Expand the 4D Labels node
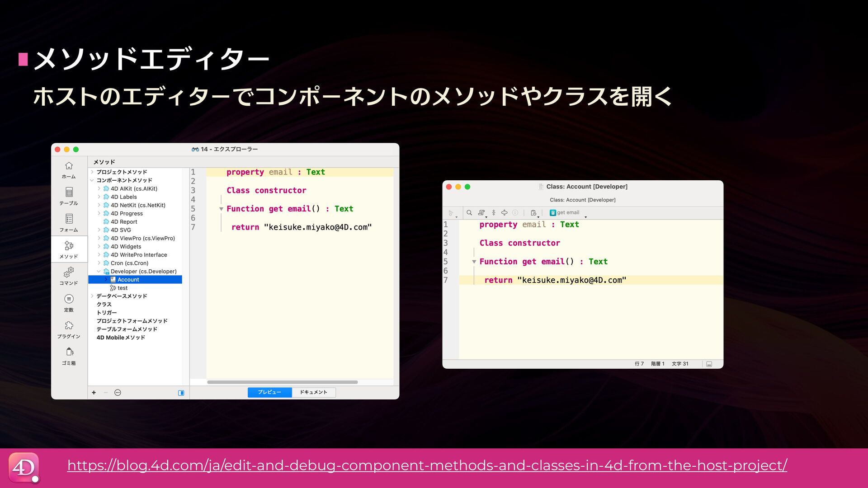Screen dimensions: 868x488 (99, 197)
